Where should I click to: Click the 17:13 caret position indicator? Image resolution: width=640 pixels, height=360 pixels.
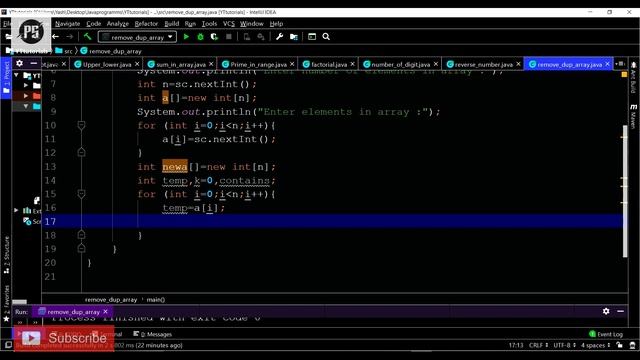516,345
